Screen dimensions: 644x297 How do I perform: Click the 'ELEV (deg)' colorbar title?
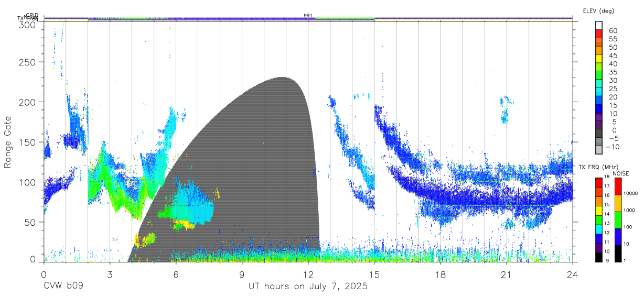(598, 10)
